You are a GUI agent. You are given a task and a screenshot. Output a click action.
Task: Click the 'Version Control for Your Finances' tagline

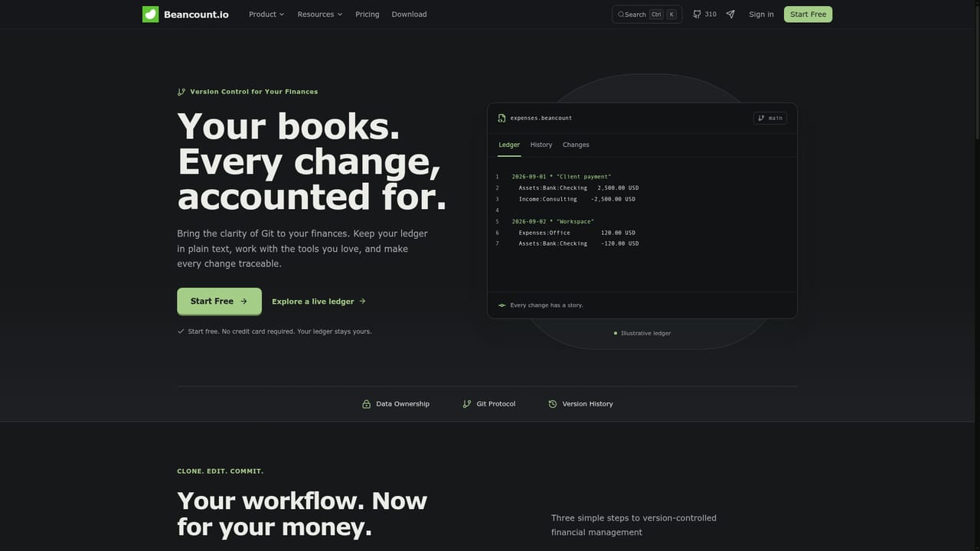click(x=254, y=92)
